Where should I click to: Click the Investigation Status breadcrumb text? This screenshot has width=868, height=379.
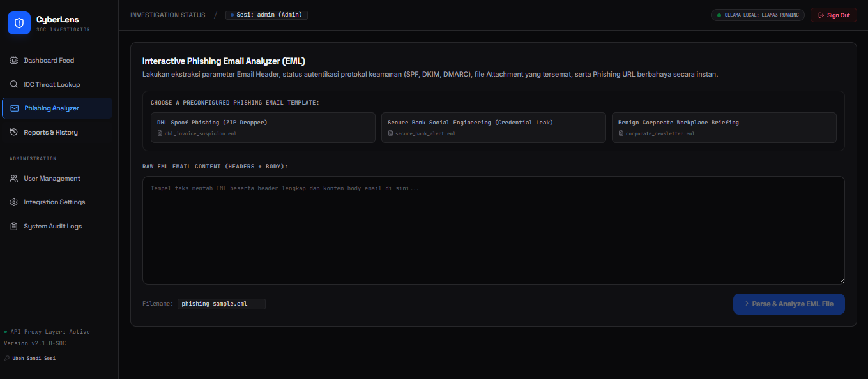(168, 15)
